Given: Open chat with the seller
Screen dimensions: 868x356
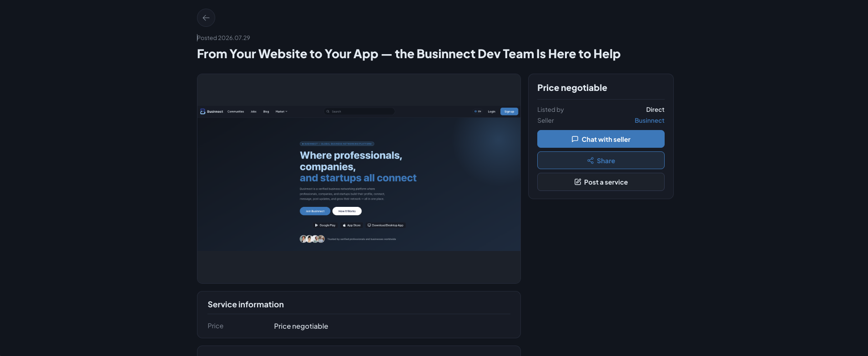Looking at the screenshot, I should point(601,139).
